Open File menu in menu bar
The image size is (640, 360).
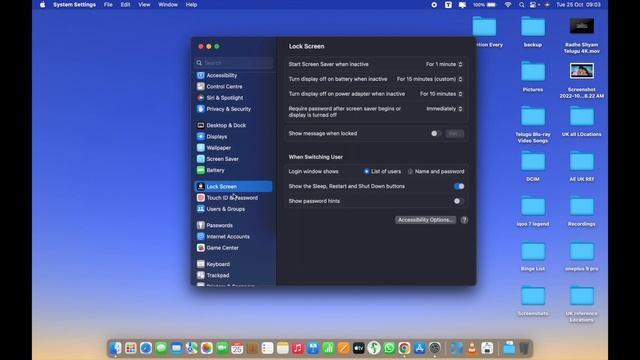(108, 5)
